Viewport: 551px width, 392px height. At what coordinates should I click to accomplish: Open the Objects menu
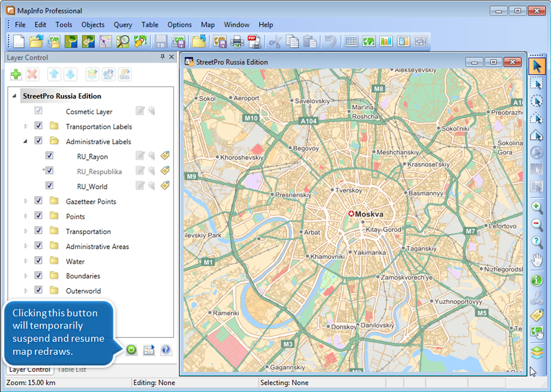(93, 24)
